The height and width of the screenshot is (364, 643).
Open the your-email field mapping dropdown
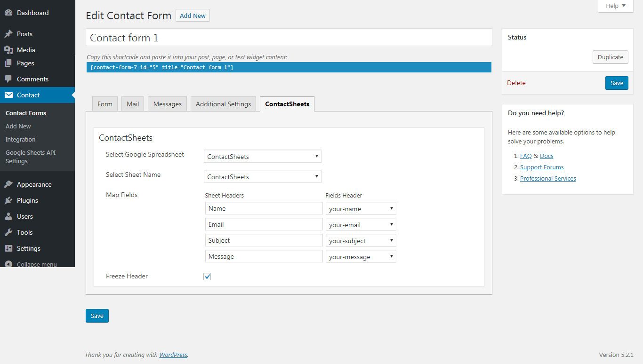tap(361, 225)
